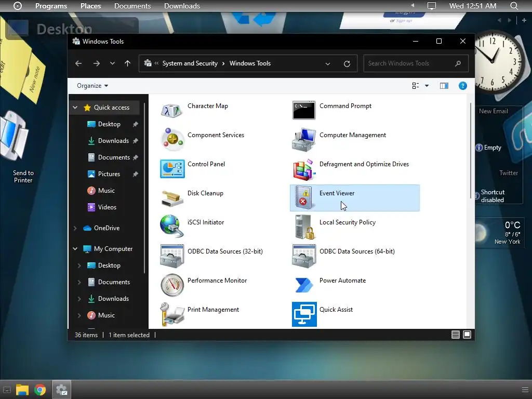
Task: Open the Programs menu in top bar
Action: 51,6
